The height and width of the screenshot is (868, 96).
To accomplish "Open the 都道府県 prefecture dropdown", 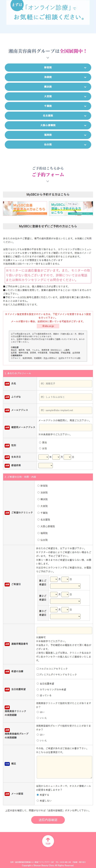I will point(46,465).
